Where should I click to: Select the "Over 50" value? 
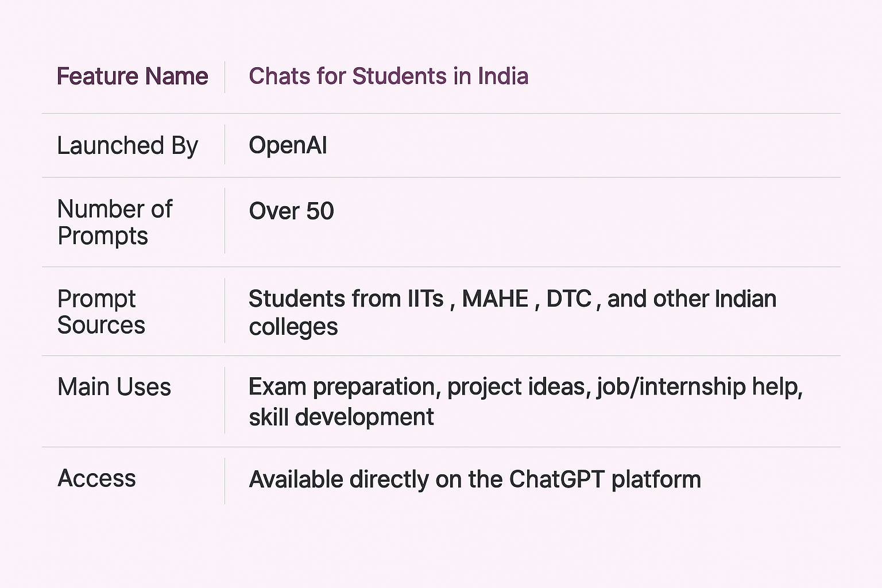291,211
